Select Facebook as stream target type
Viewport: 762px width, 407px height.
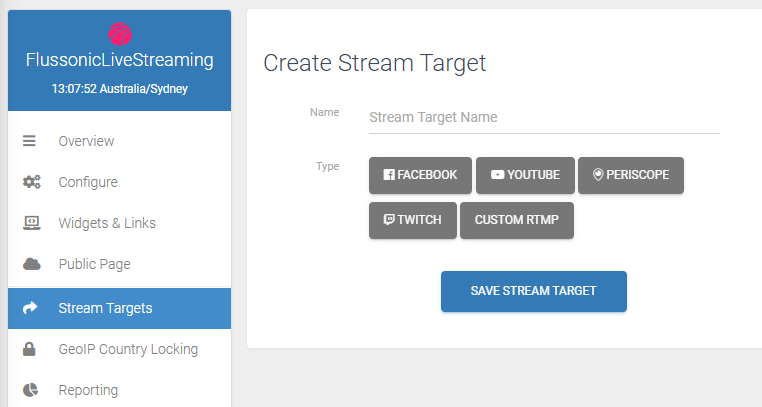(420, 175)
